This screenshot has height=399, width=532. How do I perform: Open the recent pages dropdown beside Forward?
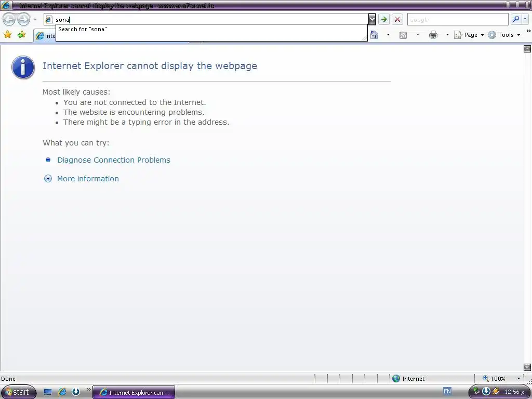tap(35, 20)
